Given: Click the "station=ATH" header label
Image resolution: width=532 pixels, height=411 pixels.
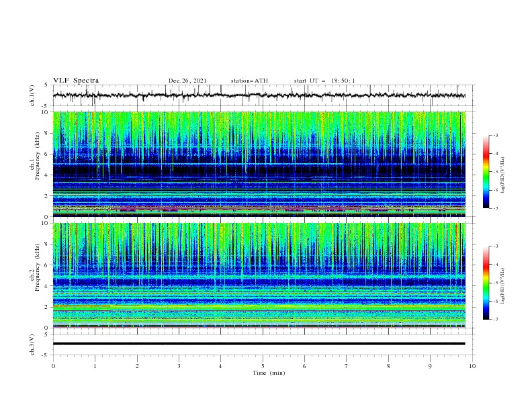Looking at the screenshot, I should click(249, 81).
